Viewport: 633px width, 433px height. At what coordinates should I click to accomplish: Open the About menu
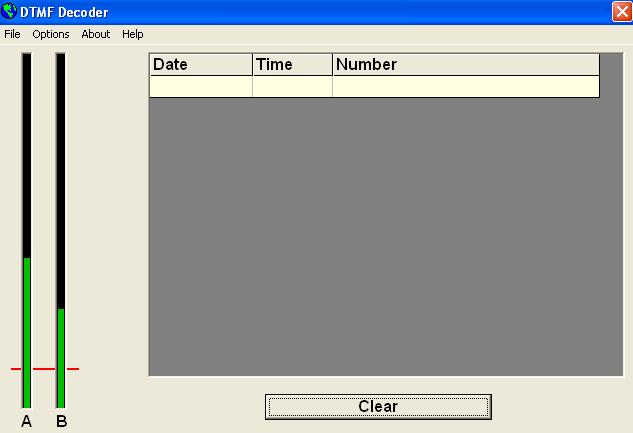click(96, 34)
